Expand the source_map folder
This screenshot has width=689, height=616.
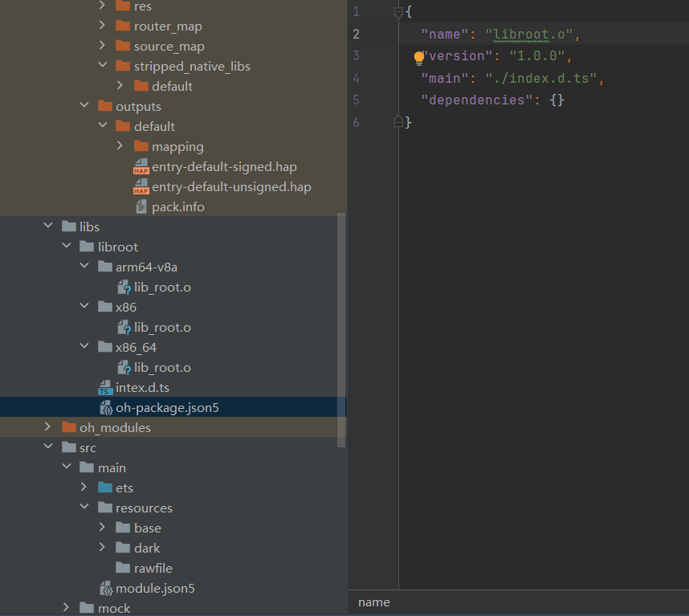[102, 45]
